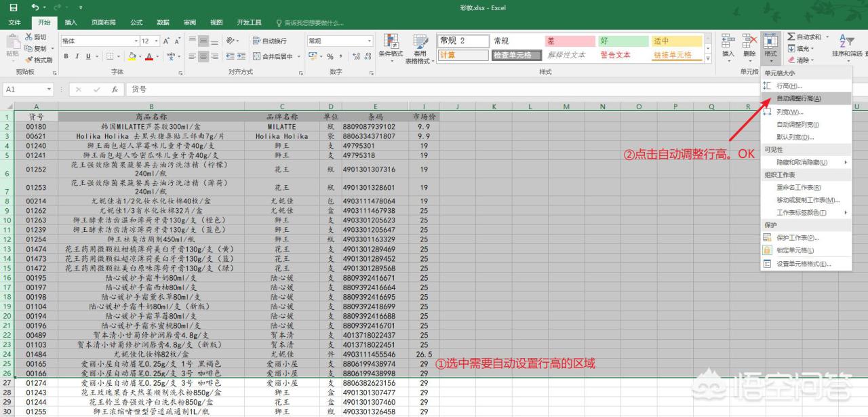This screenshot has width=868, height=417.
Task: Apply the 差 (Bad) cell style
Action: [x=570, y=41]
